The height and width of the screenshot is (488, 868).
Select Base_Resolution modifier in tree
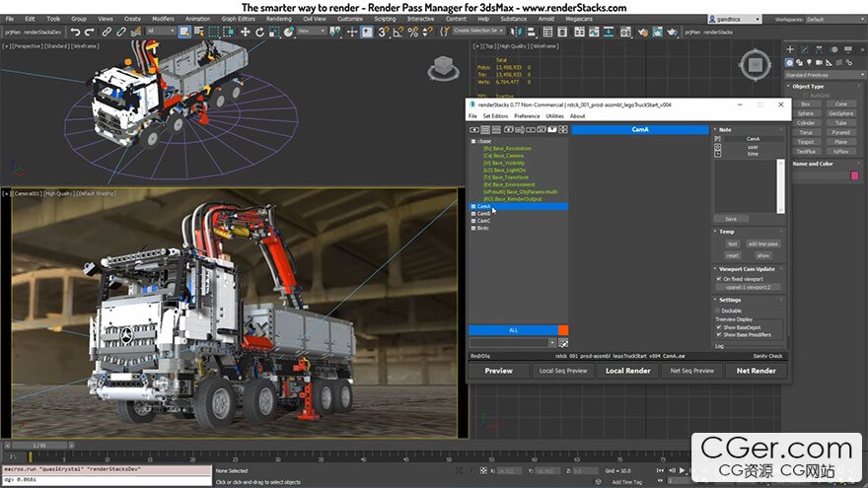pyautogui.click(x=507, y=149)
